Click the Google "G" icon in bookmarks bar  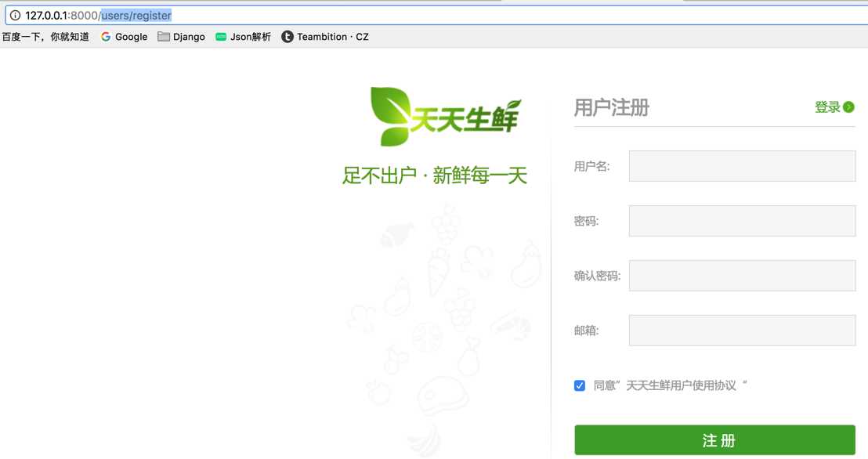coord(104,36)
